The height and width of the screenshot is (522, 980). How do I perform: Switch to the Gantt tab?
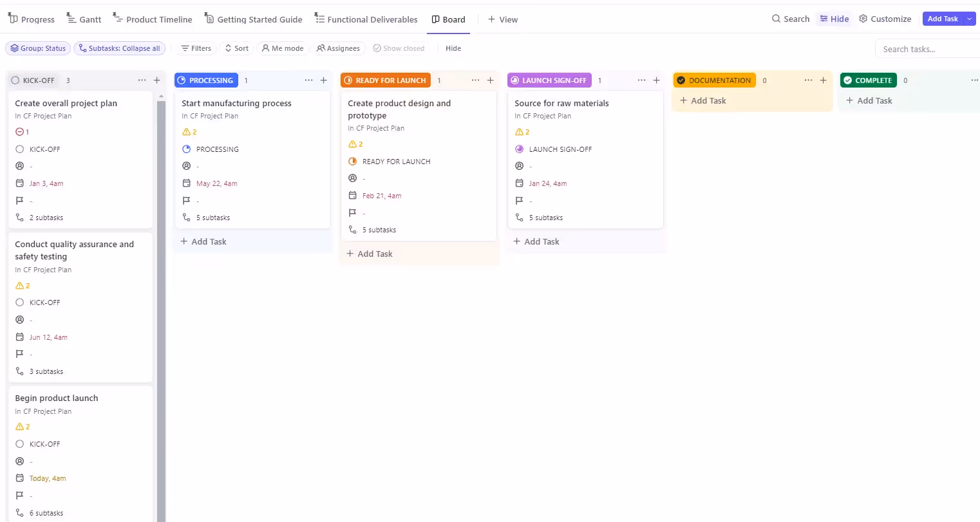84,19
